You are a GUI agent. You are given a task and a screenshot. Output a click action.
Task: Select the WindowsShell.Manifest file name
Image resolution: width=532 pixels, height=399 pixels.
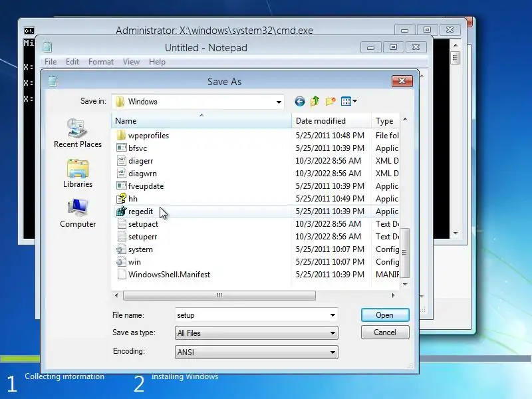click(169, 275)
